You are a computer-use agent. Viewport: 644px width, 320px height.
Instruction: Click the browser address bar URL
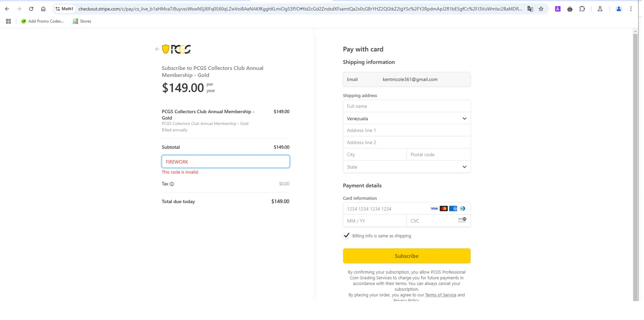pos(300,9)
